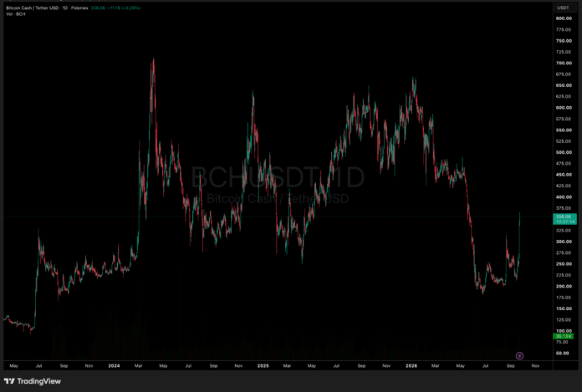
Task: Click the purple lightning event marker icon
Action: pos(519,356)
